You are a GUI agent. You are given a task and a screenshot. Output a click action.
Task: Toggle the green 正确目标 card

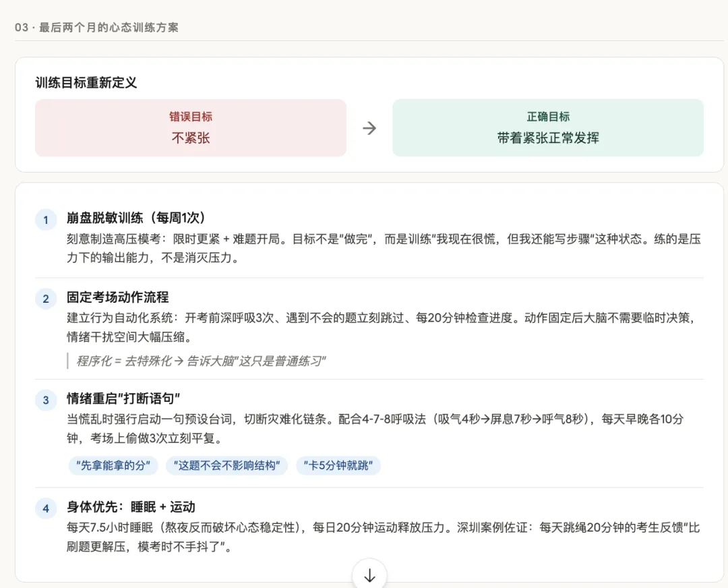(549, 128)
